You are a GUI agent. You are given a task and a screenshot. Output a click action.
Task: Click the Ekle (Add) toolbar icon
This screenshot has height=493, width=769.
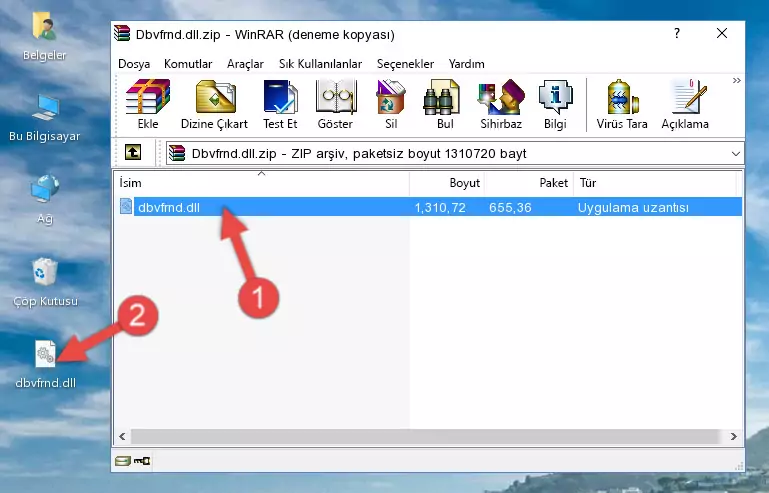(x=148, y=104)
